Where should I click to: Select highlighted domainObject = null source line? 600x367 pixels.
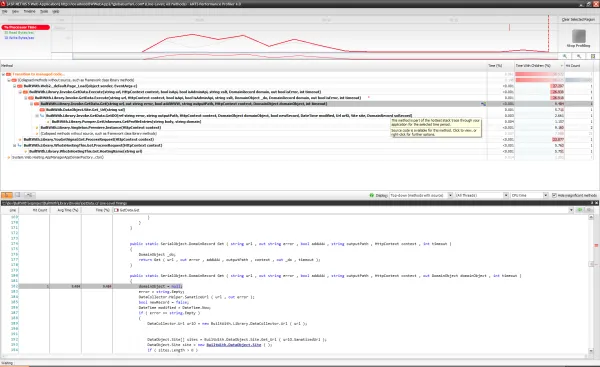[x=160, y=286]
